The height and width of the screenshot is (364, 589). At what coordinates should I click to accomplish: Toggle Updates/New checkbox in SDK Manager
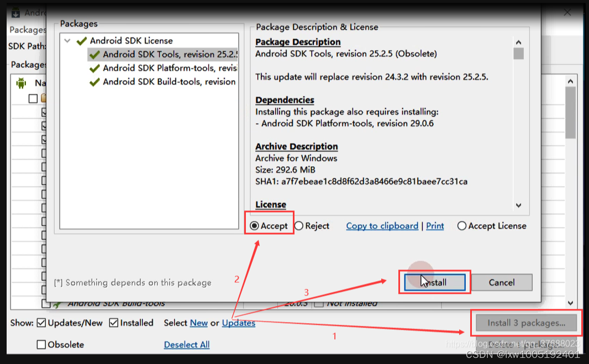(x=41, y=323)
